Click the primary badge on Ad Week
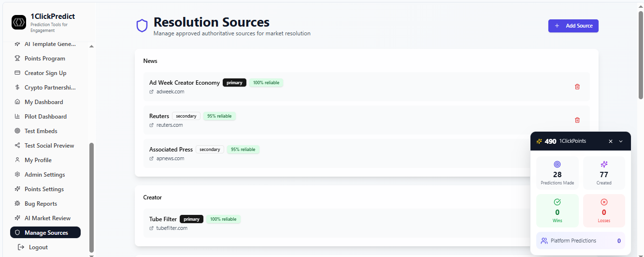 point(234,83)
